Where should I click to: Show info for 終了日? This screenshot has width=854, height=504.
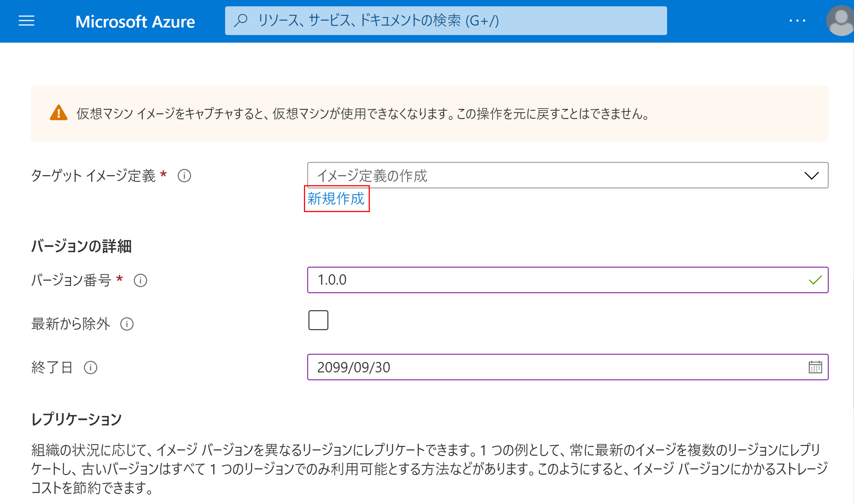click(90, 367)
